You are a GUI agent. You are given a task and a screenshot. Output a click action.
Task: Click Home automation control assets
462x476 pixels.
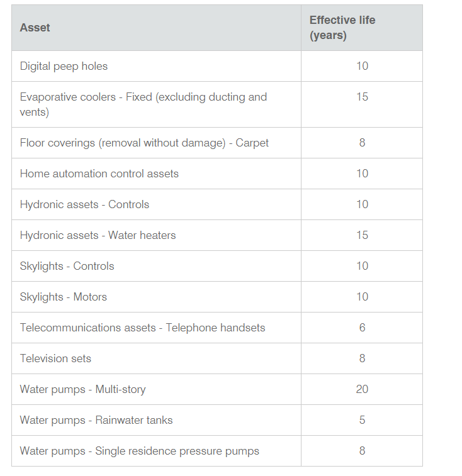point(99,174)
